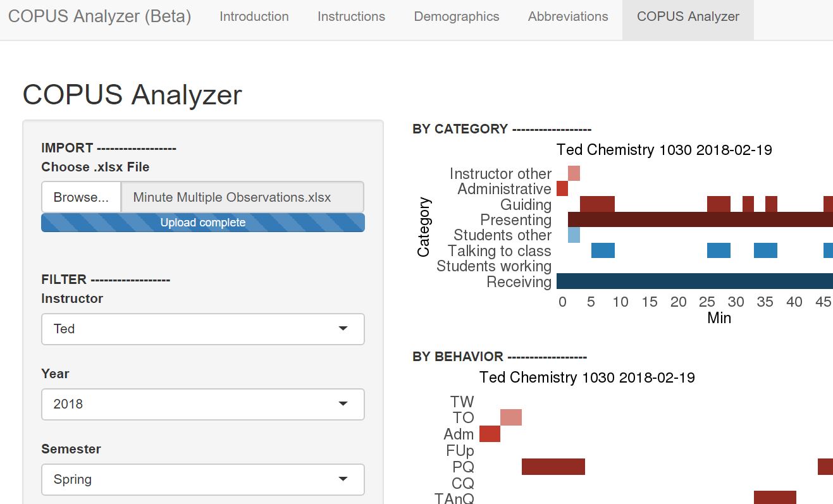The image size is (833, 504).
Task: Open the Instructor dropdown showing Ted
Action: click(202, 329)
